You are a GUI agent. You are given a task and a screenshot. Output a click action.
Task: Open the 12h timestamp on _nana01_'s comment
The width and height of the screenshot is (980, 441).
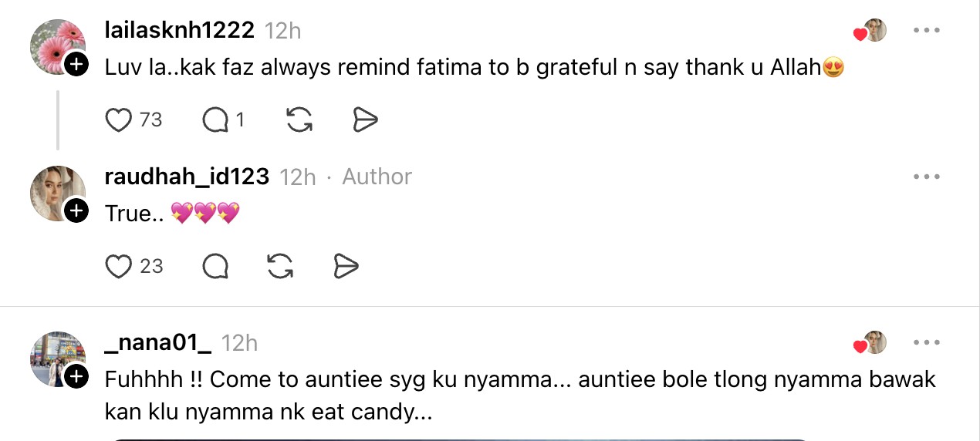[239, 343]
